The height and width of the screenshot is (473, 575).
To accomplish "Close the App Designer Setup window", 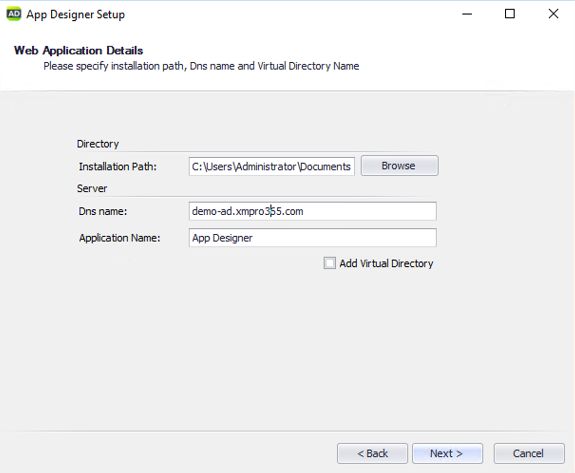I will click(553, 14).
